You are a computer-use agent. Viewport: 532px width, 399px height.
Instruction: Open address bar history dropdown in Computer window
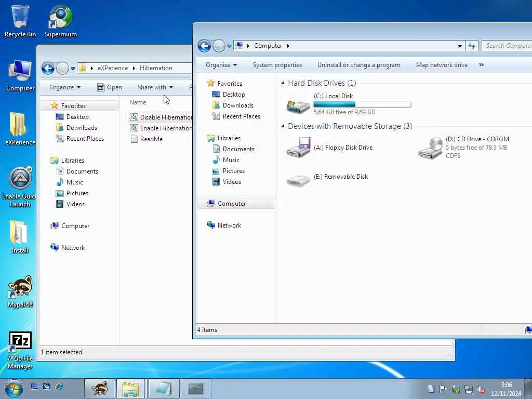460,46
